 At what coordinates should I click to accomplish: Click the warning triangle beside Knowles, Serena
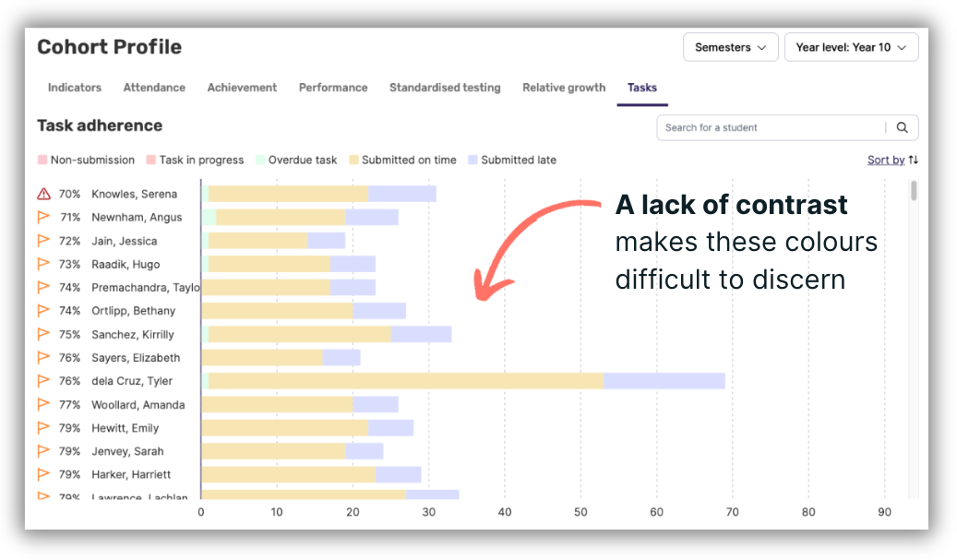click(43, 194)
